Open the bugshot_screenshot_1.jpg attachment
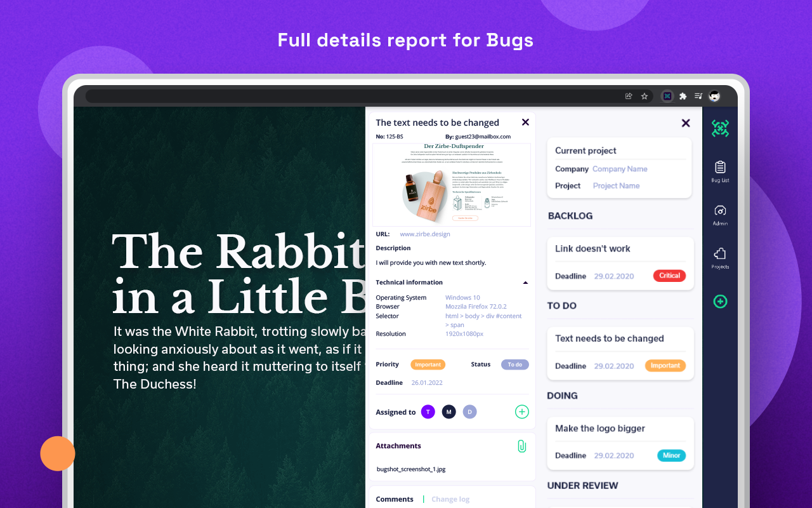This screenshot has height=508, width=812. [x=411, y=469]
